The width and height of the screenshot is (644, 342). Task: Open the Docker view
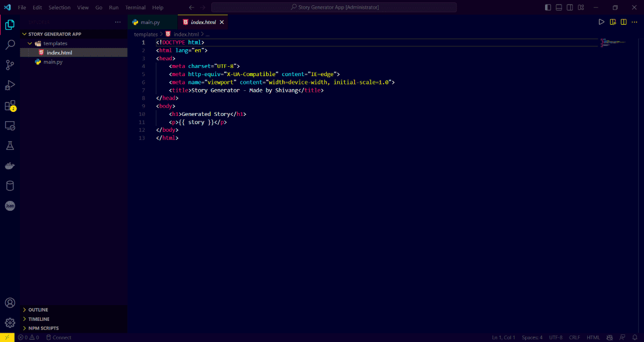tap(10, 166)
